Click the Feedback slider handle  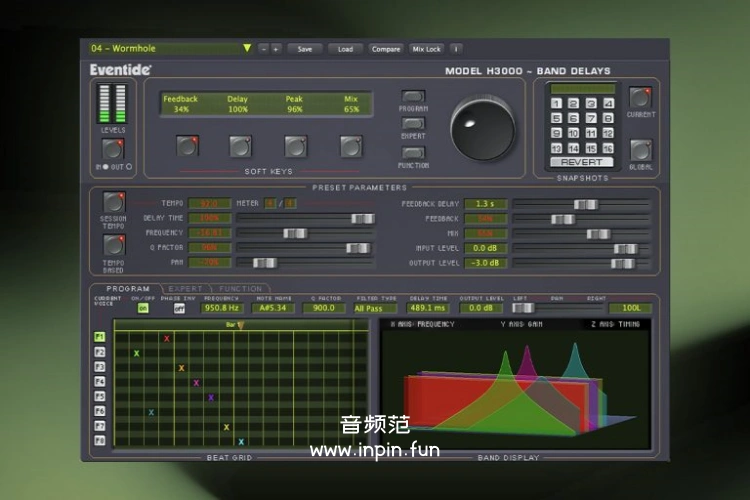pos(562,219)
